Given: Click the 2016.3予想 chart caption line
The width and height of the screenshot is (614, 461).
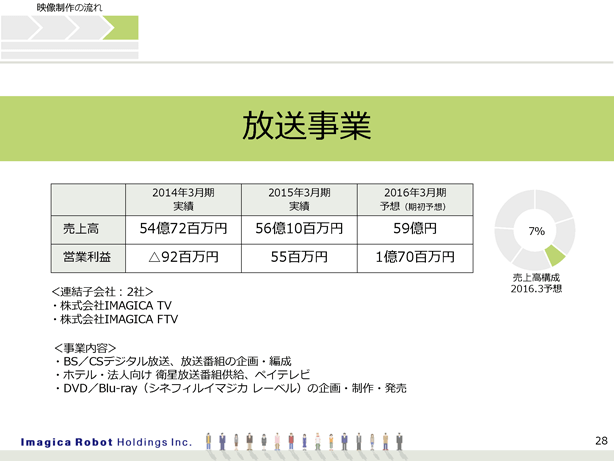Looking at the screenshot, I should pos(536,289).
